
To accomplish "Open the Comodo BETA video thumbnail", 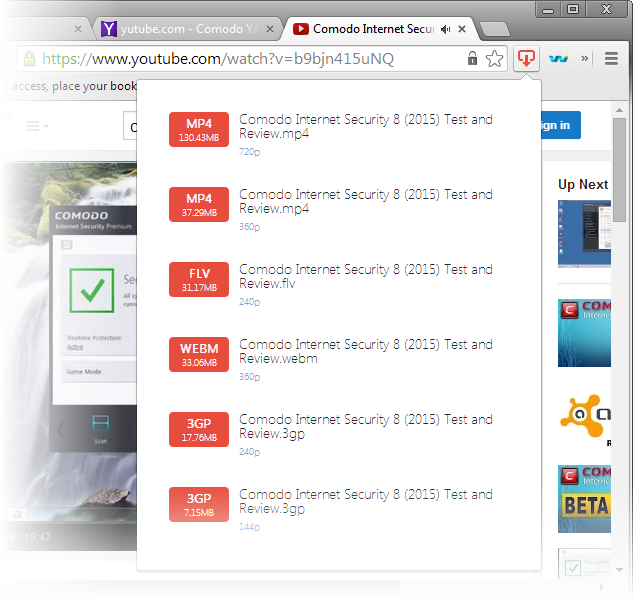I will tap(584, 499).
